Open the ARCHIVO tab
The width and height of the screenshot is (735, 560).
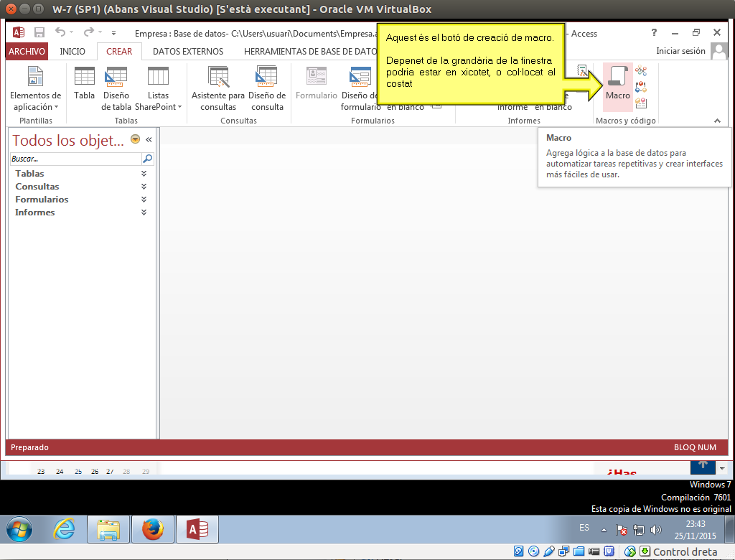[27, 51]
